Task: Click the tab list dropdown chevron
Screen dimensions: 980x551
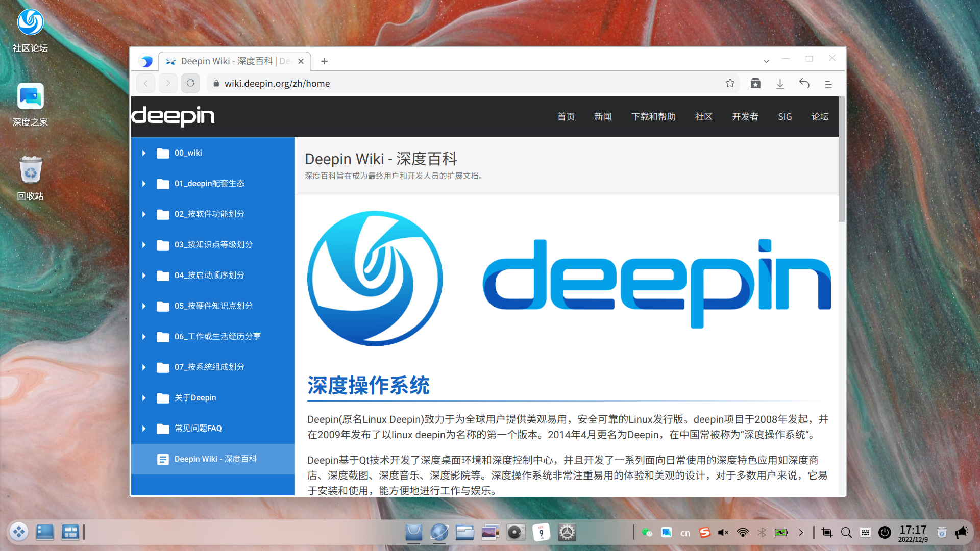Action: 766,61
